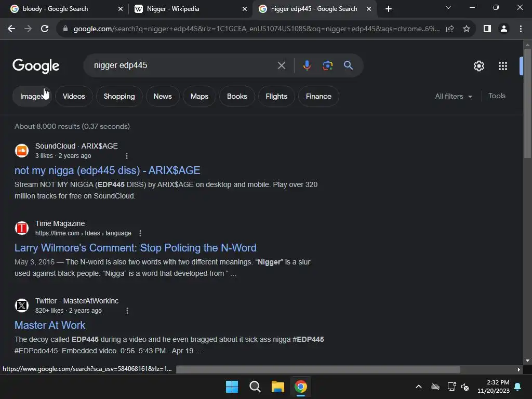Open Google quick settings gear
Image resolution: width=532 pixels, height=399 pixels.
pos(478,66)
